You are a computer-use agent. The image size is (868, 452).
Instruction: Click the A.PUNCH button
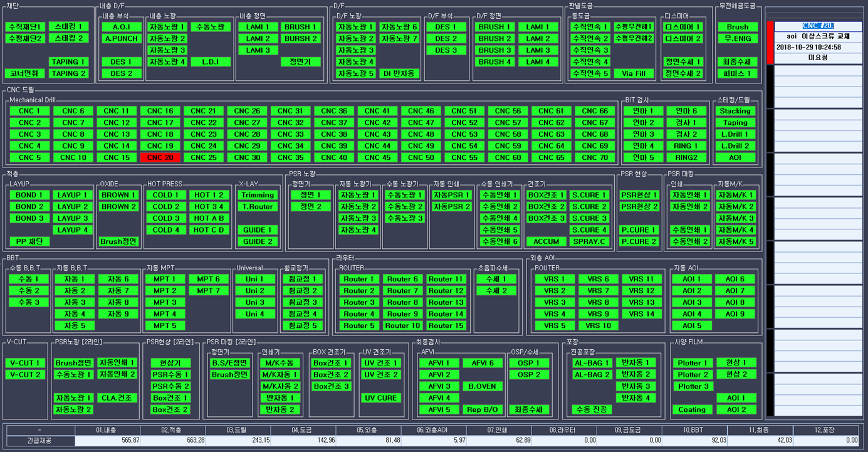pyautogui.click(x=121, y=38)
